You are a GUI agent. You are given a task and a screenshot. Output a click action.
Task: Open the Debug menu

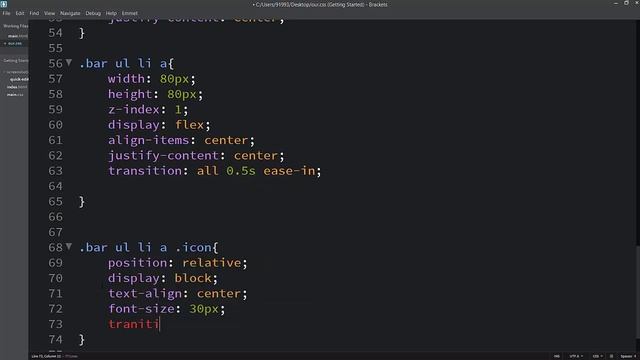pyautogui.click(x=93, y=13)
